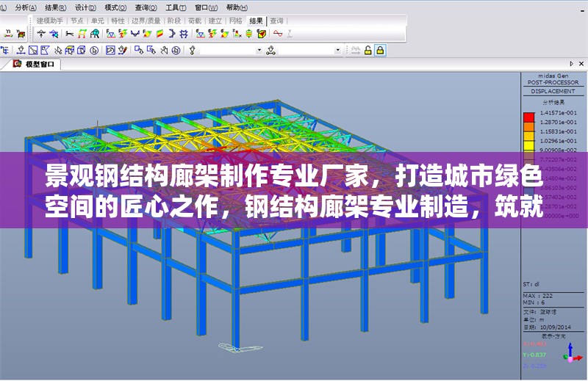This screenshot has height=381, width=588.
Task: Open the 工具(T) menu
Action: (176, 7)
